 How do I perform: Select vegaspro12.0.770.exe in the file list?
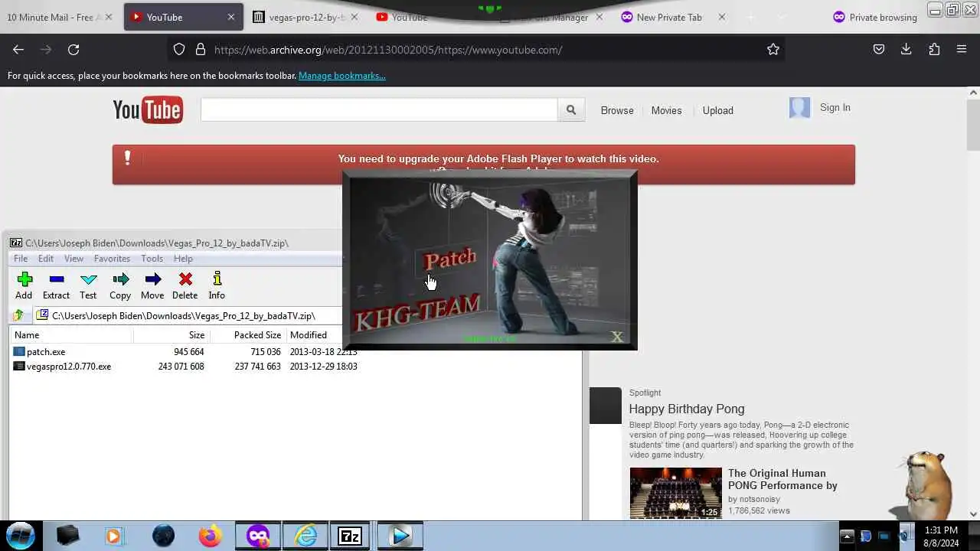[x=69, y=367]
